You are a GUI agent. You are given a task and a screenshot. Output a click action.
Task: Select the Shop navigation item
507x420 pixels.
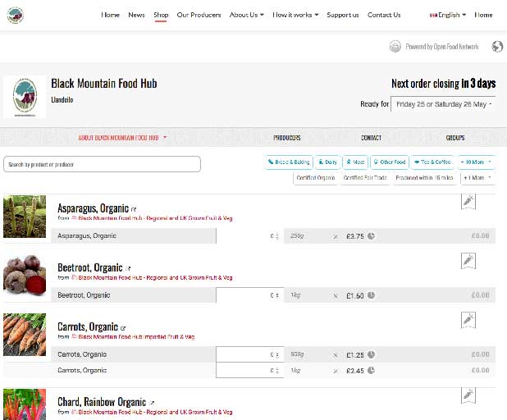click(x=161, y=15)
